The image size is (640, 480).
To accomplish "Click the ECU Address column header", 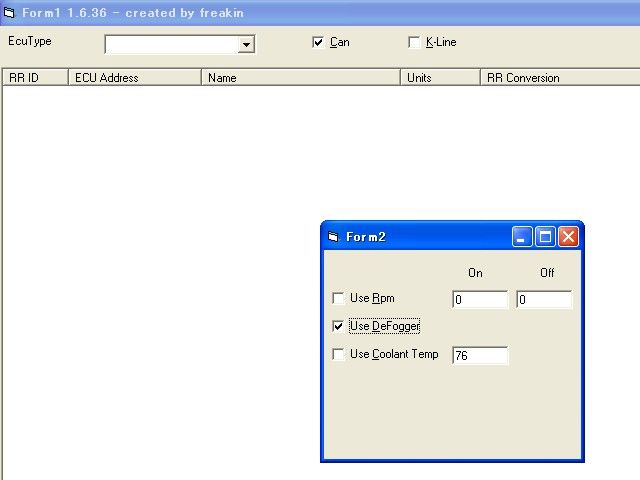I will click(135, 78).
